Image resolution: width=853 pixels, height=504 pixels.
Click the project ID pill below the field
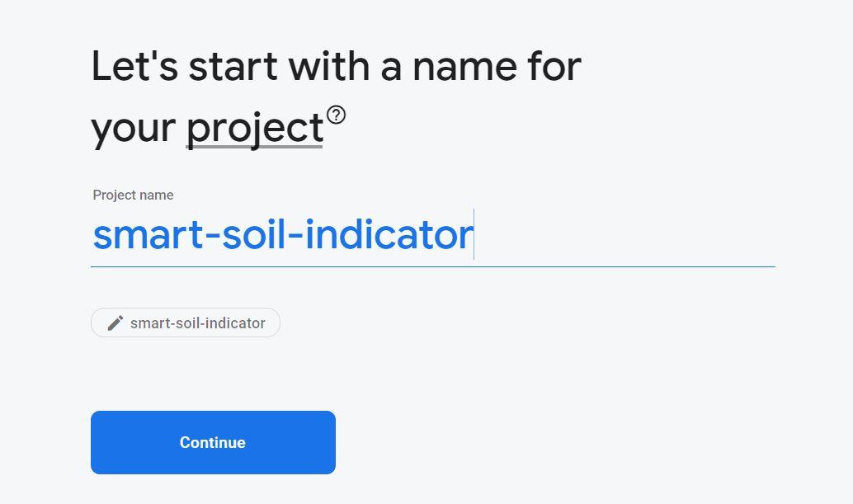tap(185, 323)
